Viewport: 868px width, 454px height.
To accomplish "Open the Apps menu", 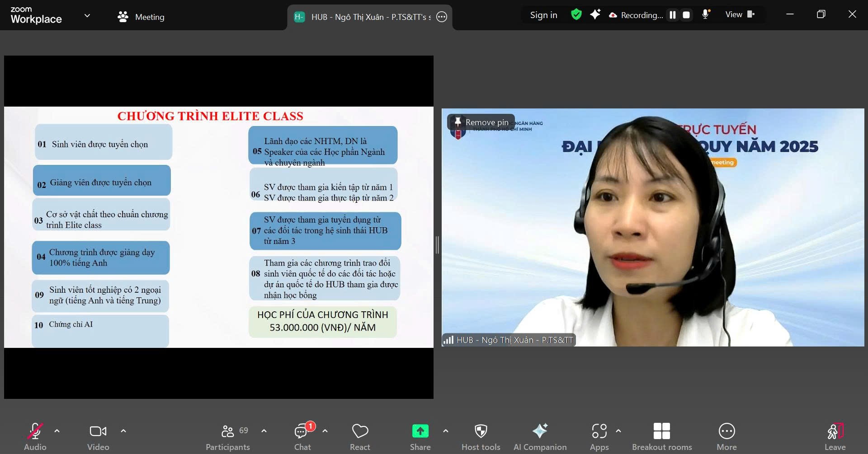I will [x=599, y=437].
